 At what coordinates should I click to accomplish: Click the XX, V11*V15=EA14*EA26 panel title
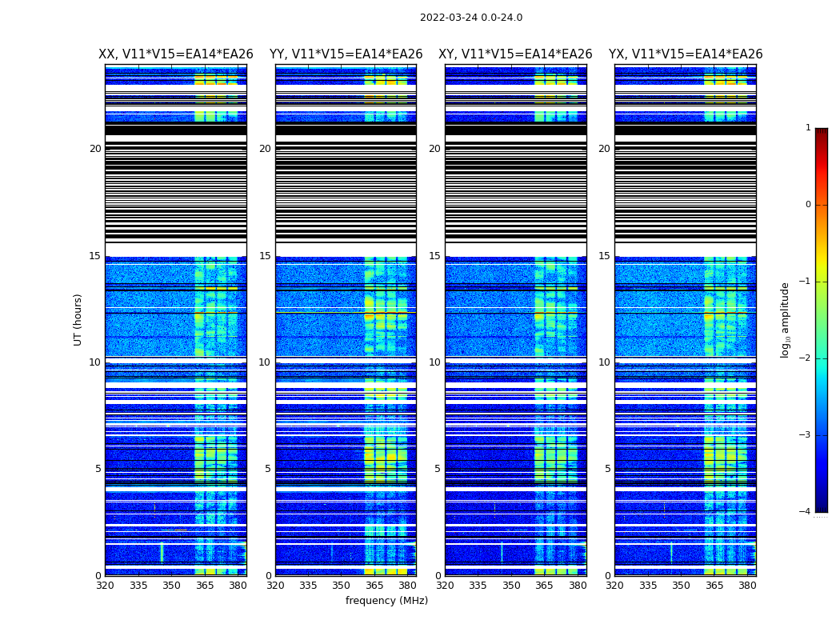(176, 54)
